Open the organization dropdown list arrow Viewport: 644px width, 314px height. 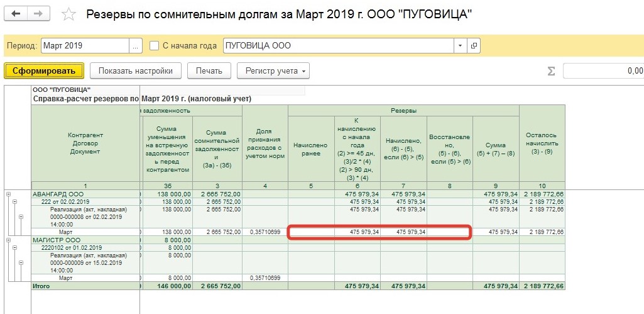(x=460, y=46)
